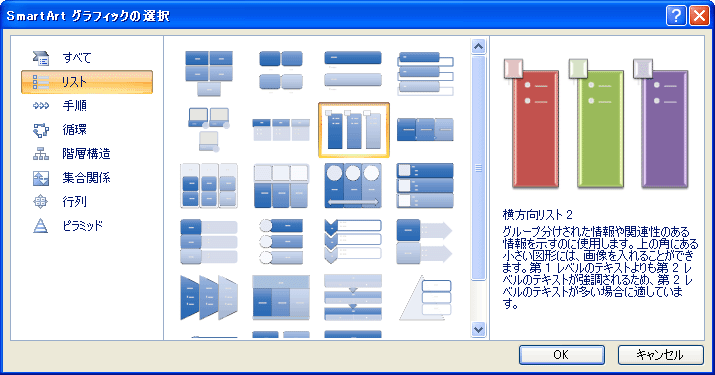Click the 階層構造 org chart icon
Viewport: 715px width, 375px height.
[x=41, y=154]
